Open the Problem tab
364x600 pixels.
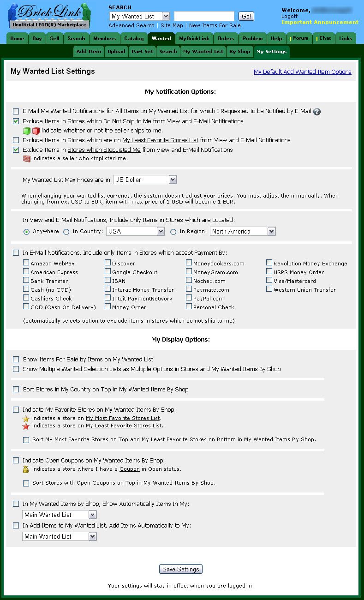[x=252, y=38]
